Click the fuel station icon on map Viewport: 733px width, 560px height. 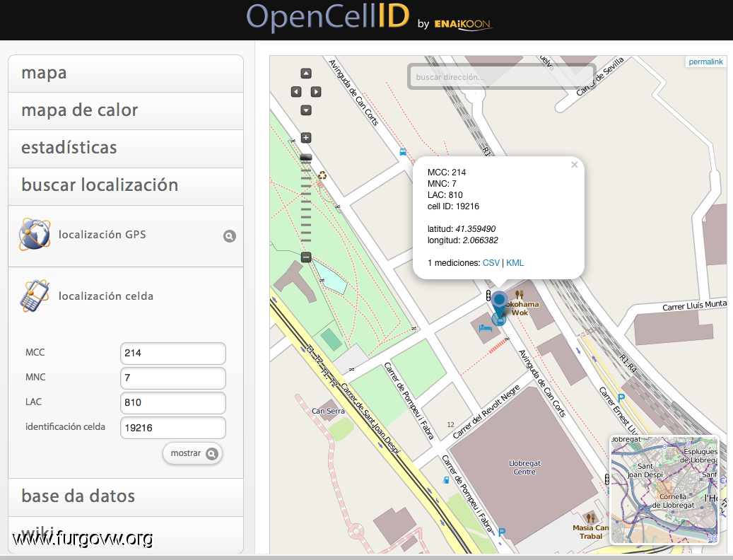(446, 479)
